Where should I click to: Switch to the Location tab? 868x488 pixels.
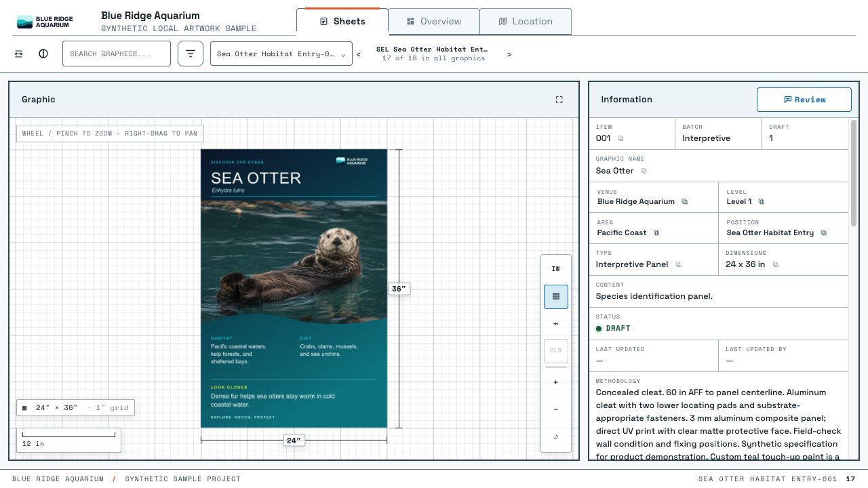point(526,21)
